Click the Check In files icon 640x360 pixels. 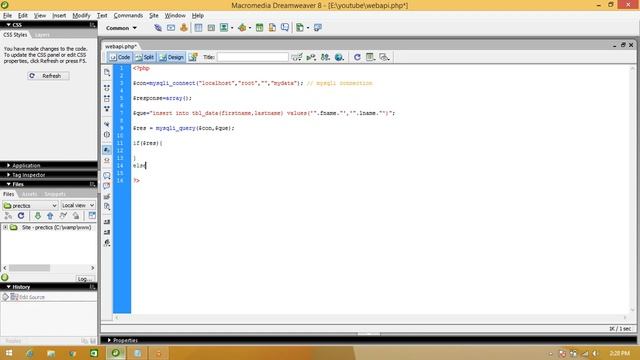(76, 216)
